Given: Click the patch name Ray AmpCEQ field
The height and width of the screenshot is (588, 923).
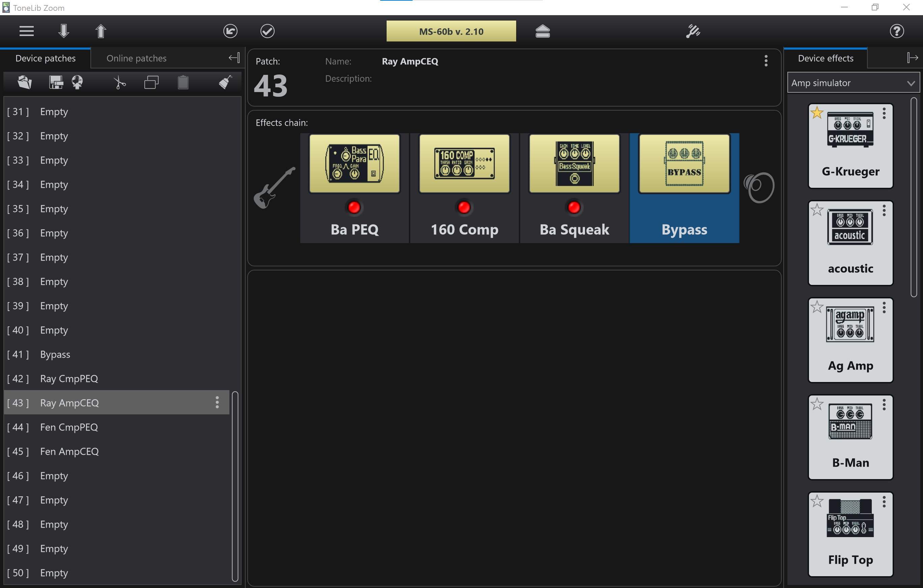Looking at the screenshot, I should [410, 61].
